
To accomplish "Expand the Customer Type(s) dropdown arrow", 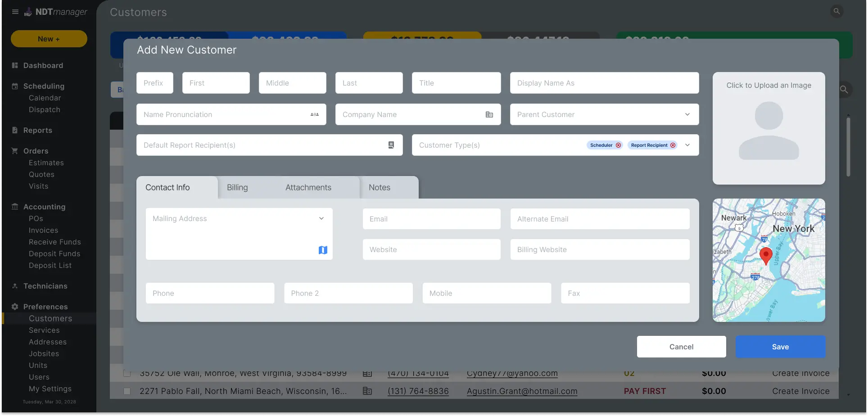I will click(x=687, y=145).
